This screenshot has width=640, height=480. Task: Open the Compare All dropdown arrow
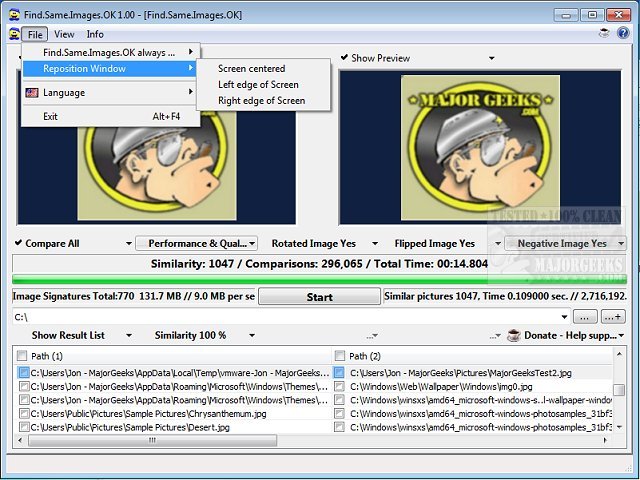click(129, 244)
